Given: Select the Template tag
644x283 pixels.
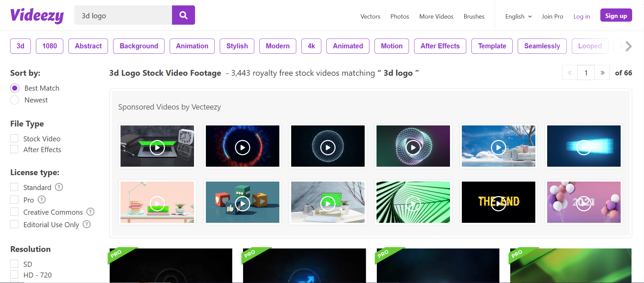Looking at the screenshot, I should tap(492, 46).
